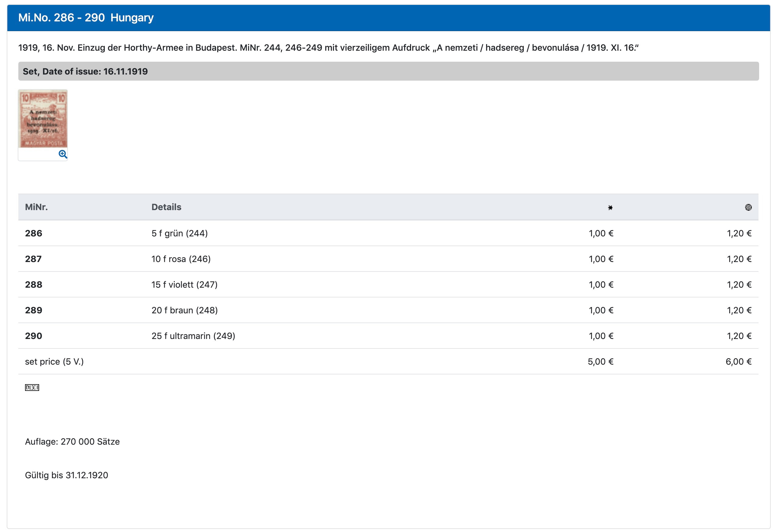The width and height of the screenshot is (775, 532).
Task: Click the 1,00 € mint price for 286
Action: click(x=601, y=233)
